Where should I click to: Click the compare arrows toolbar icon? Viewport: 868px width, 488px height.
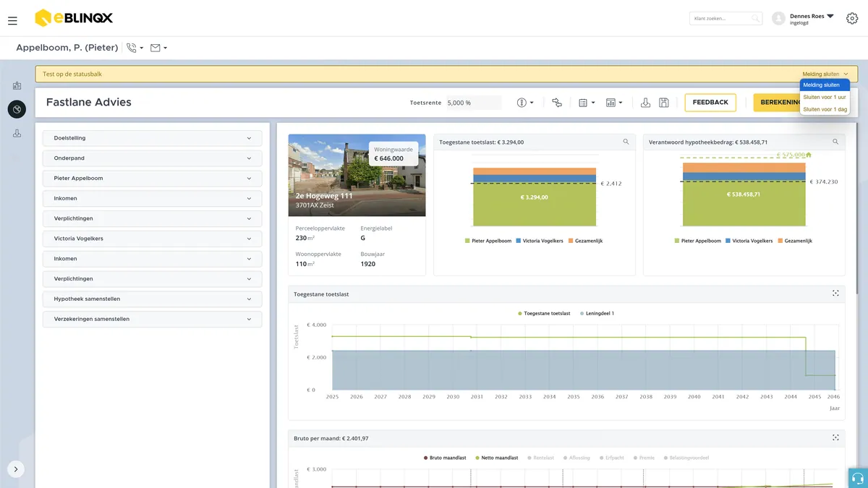pyautogui.click(x=556, y=103)
